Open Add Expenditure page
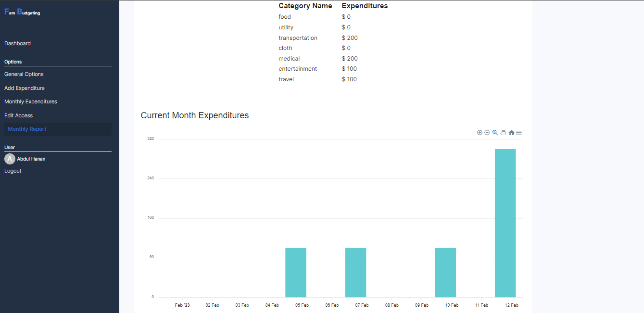The width and height of the screenshot is (644, 313). point(25,88)
